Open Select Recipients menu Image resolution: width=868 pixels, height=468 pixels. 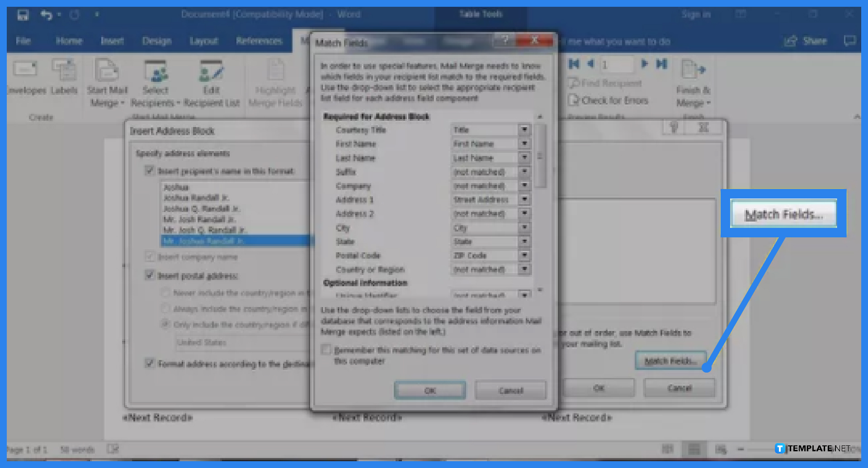(x=155, y=84)
